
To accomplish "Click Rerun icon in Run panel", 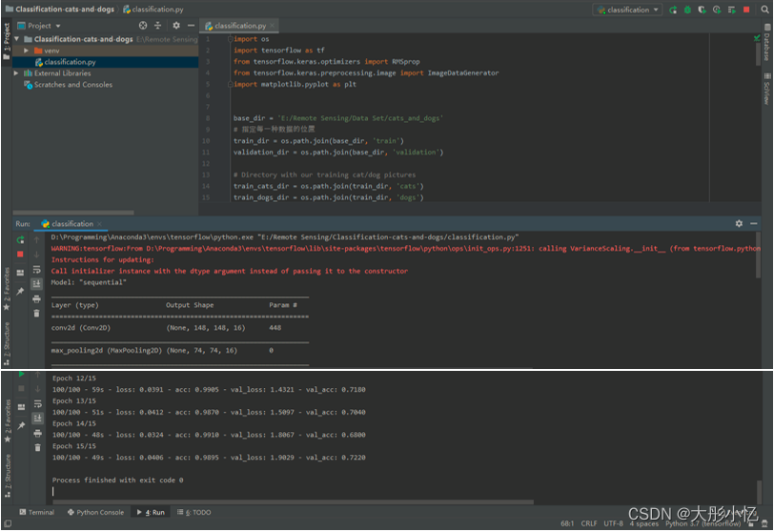I will tap(20, 239).
